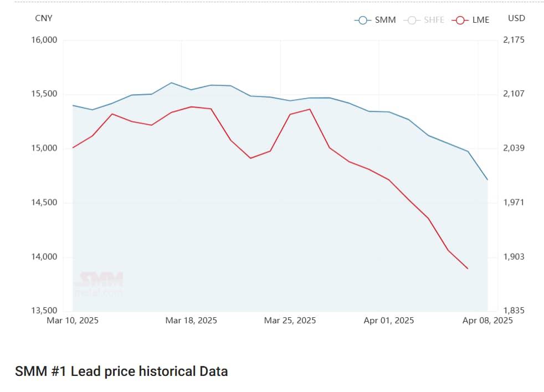The image size is (544, 392).
Task: Click the Apr 08, 2025 date label
Action: (487, 321)
